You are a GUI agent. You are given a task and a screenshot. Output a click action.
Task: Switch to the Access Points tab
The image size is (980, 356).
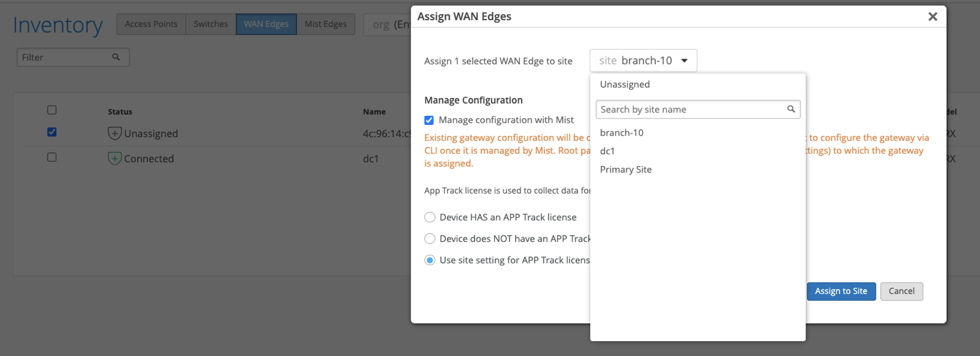tap(151, 24)
